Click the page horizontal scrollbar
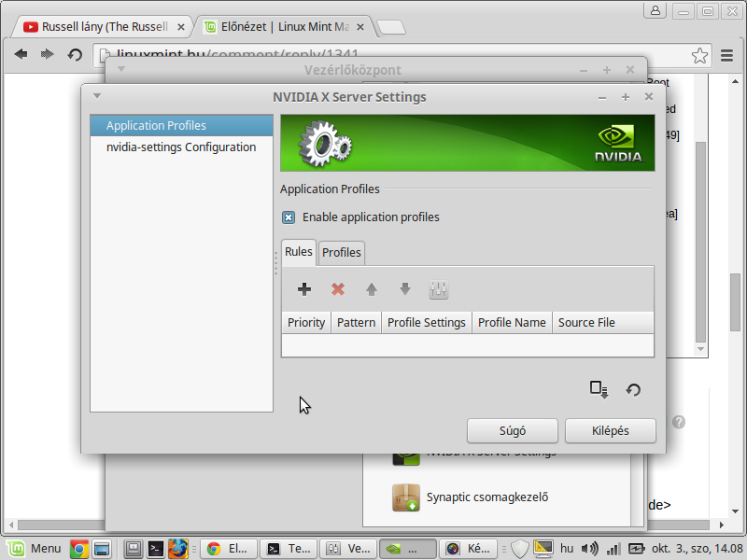This screenshot has height=560, width=747. [364, 525]
